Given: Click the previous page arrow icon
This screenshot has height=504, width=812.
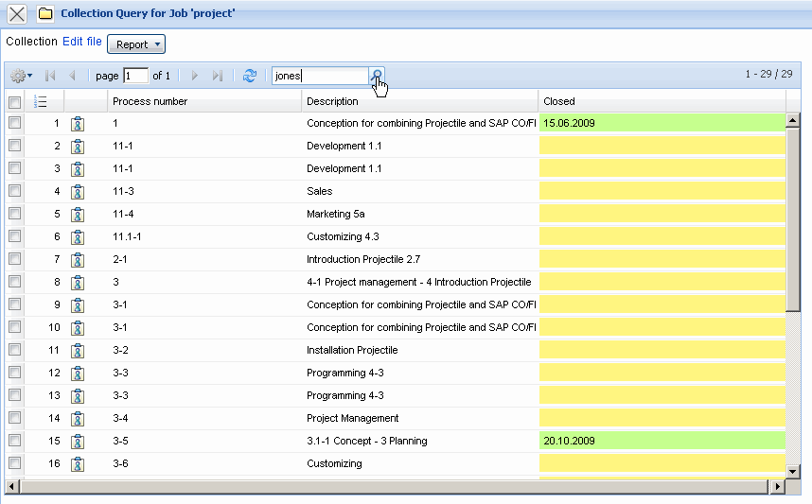Looking at the screenshot, I should (x=73, y=76).
